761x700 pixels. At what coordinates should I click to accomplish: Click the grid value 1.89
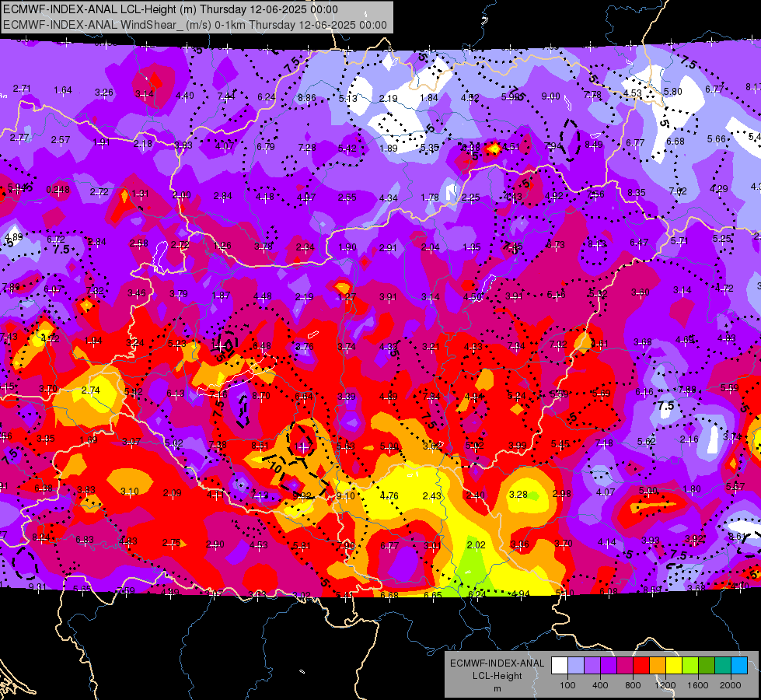click(x=388, y=148)
